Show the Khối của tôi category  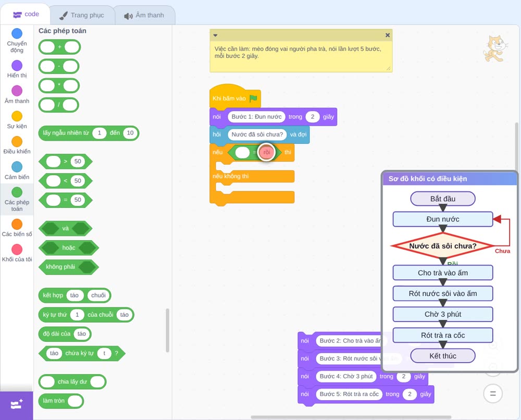[x=17, y=253]
